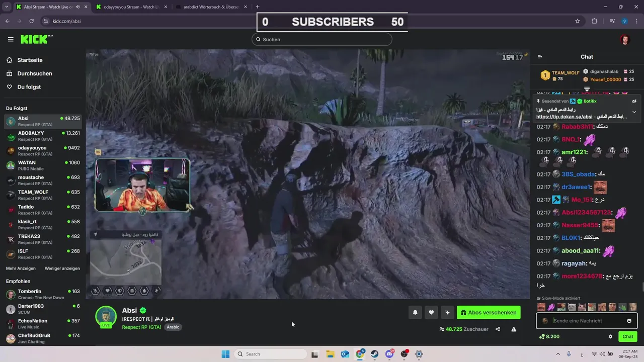Show hidden system tray icons chevron

tap(557, 354)
